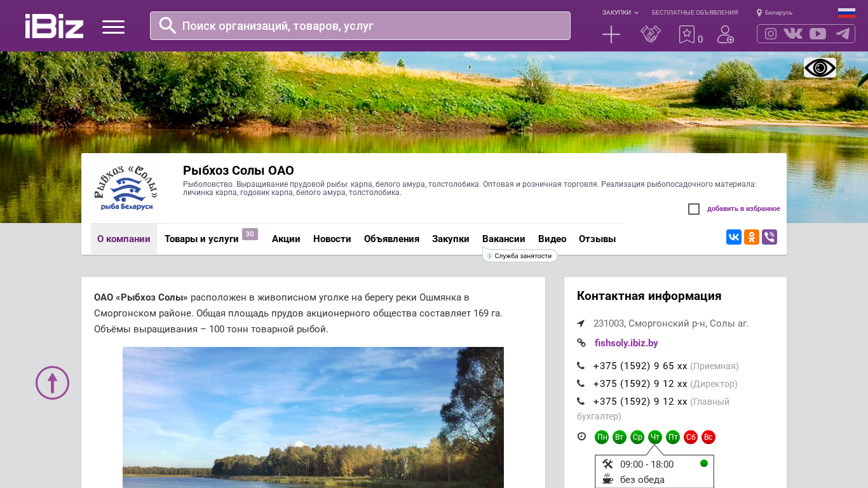
Task: Click the plus add icon
Action: coord(611,34)
